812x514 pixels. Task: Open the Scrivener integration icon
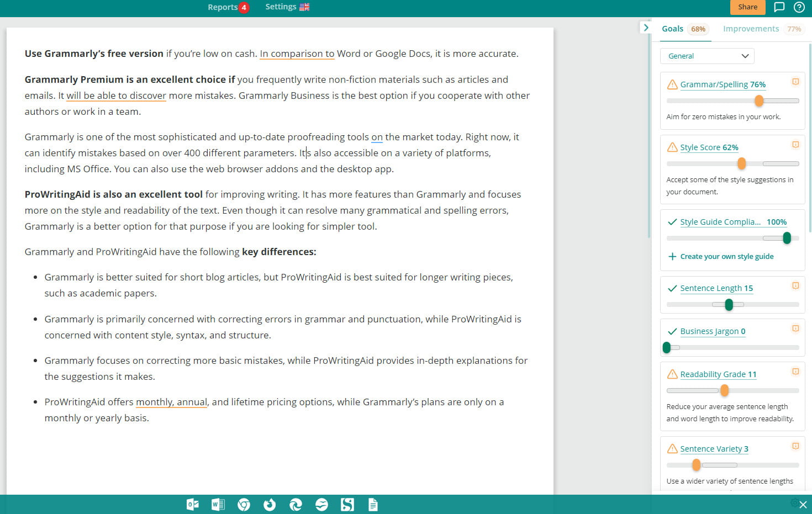(347, 505)
